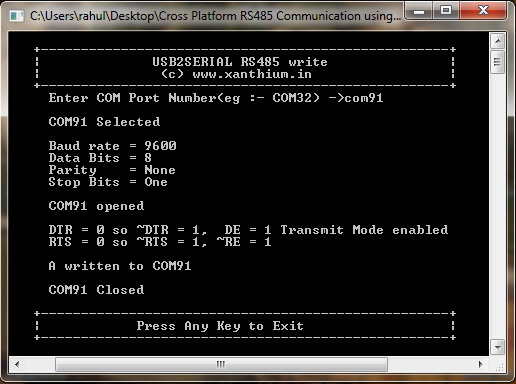Click the 'COM91 Selected' line
This screenshot has height=384, width=516.
pos(104,122)
